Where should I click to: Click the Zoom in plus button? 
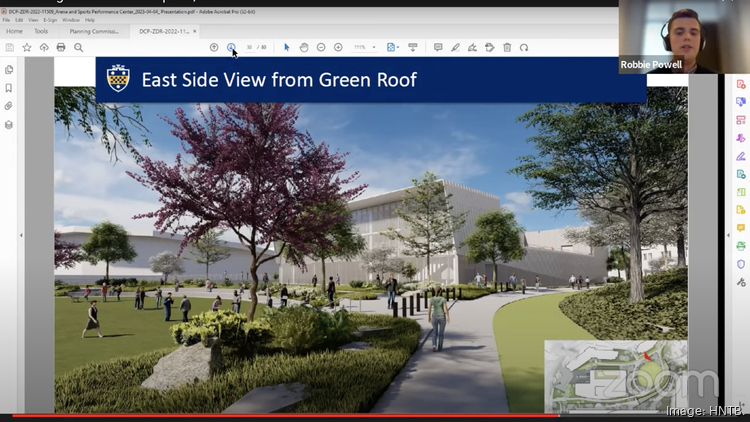[x=338, y=47]
